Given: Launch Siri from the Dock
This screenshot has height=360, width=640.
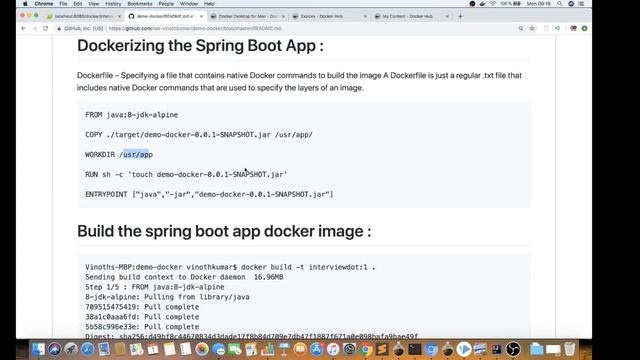Looking at the screenshot, I should pos(55,349).
